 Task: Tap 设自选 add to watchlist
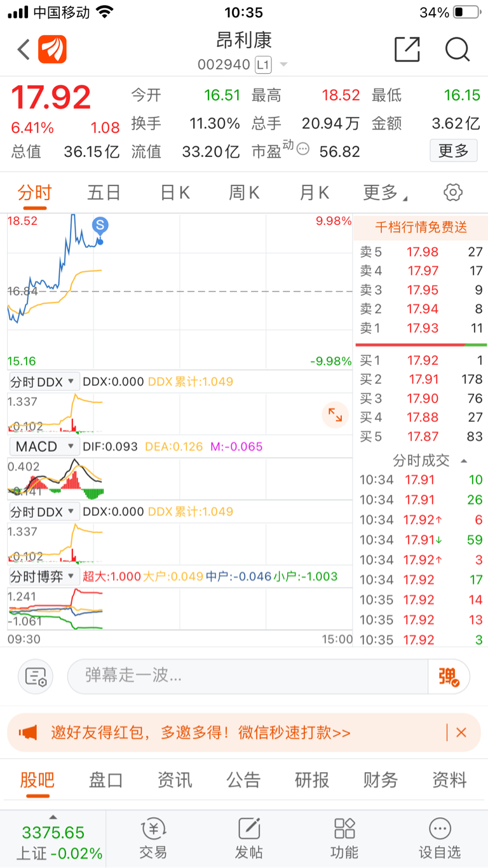440,839
